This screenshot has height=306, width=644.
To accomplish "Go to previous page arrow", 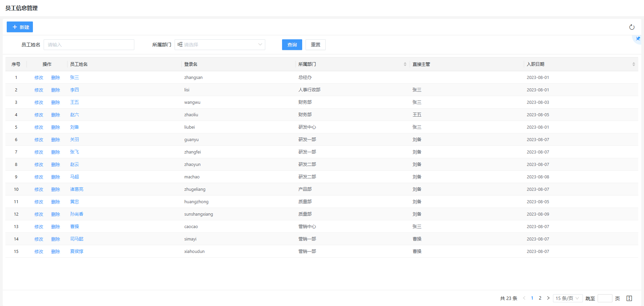I will [x=524, y=298].
